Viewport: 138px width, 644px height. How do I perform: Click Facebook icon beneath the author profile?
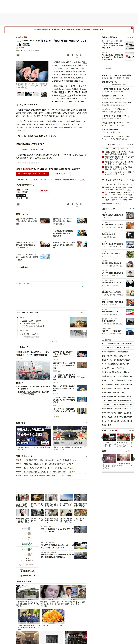coord(73,204)
